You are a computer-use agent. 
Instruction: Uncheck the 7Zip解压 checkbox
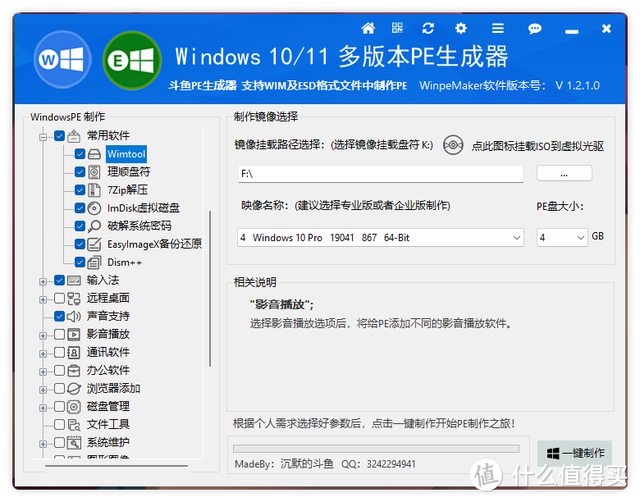point(80,190)
